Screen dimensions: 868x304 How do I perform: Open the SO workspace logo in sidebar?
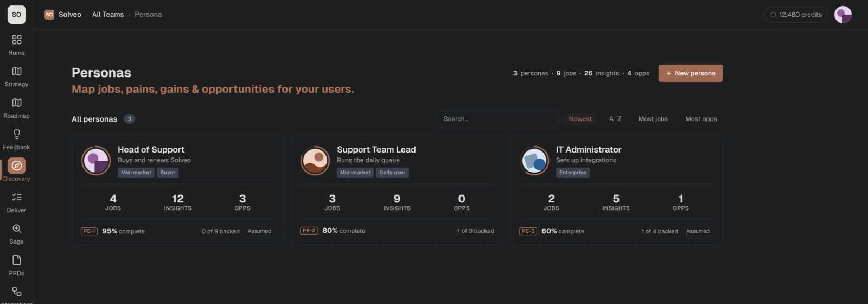coord(16,15)
